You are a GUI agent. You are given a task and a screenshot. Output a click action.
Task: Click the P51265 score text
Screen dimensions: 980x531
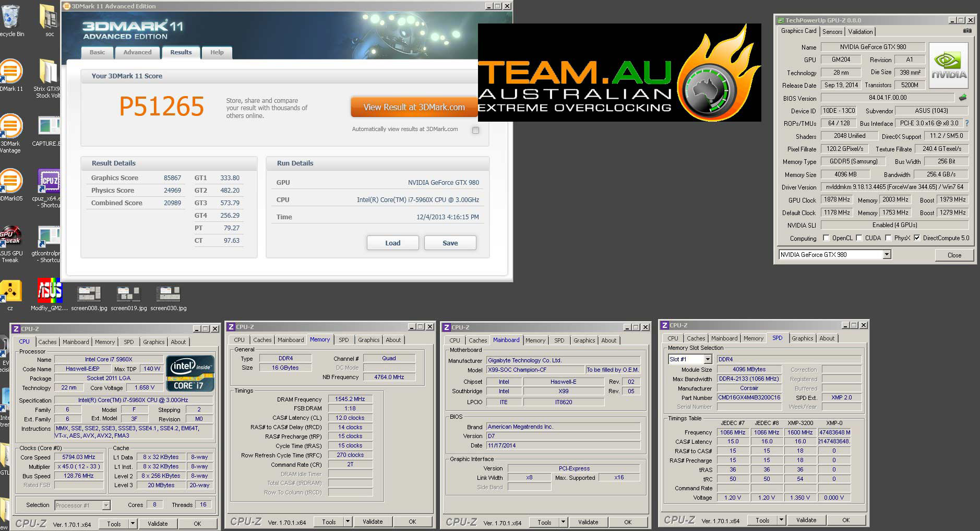[162, 107]
